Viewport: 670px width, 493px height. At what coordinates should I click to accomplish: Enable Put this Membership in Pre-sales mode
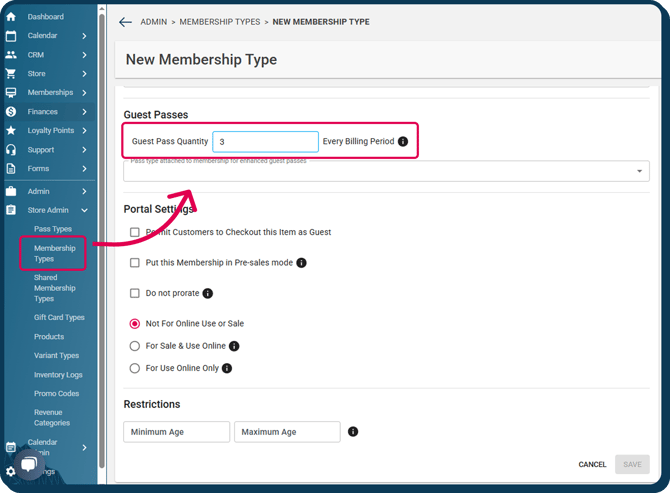click(x=135, y=263)
